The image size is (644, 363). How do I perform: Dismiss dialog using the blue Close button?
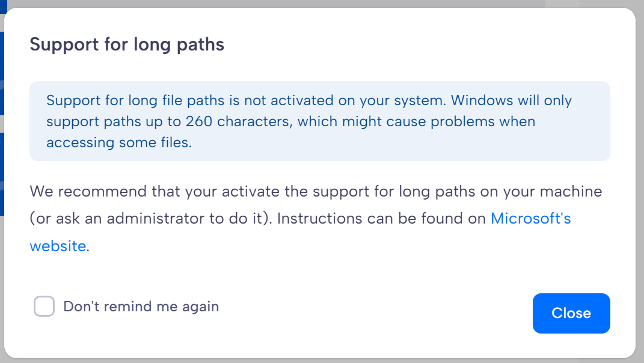coord(571,313)
